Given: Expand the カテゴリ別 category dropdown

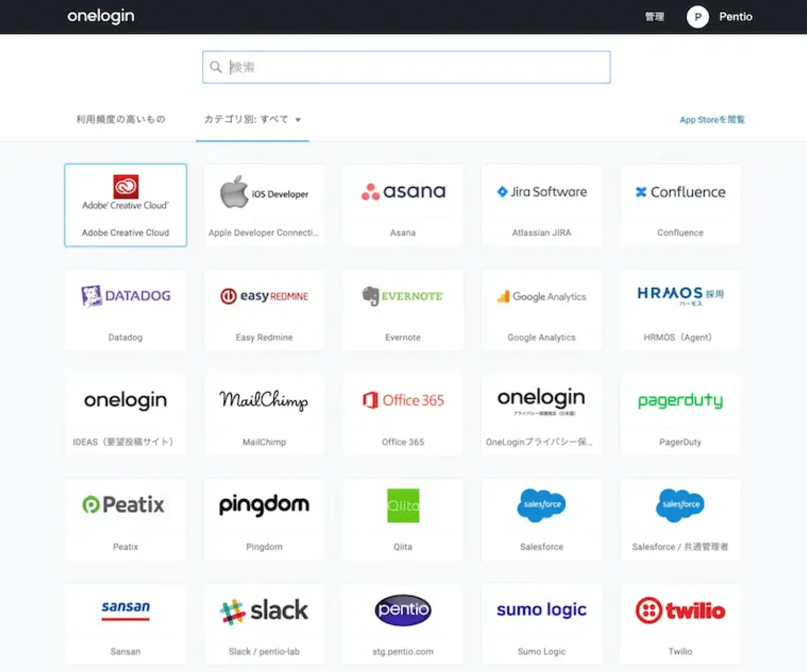Looking at the screenshot, I should click(252, 120).
